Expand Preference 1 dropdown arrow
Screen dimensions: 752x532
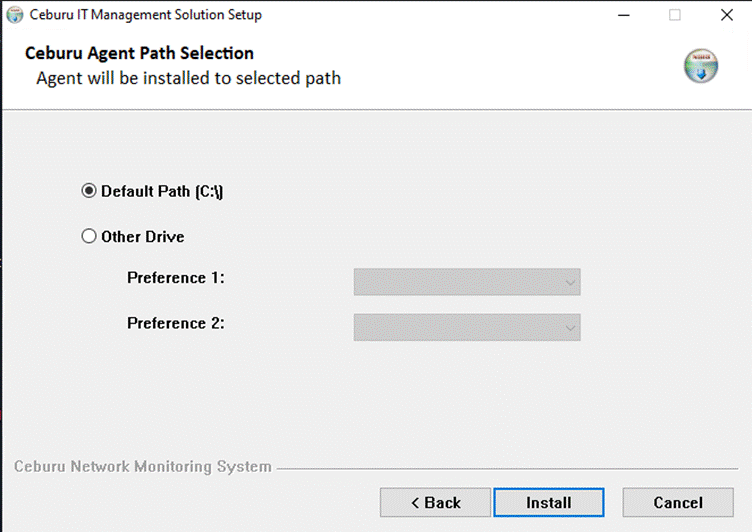pos(570,282)
